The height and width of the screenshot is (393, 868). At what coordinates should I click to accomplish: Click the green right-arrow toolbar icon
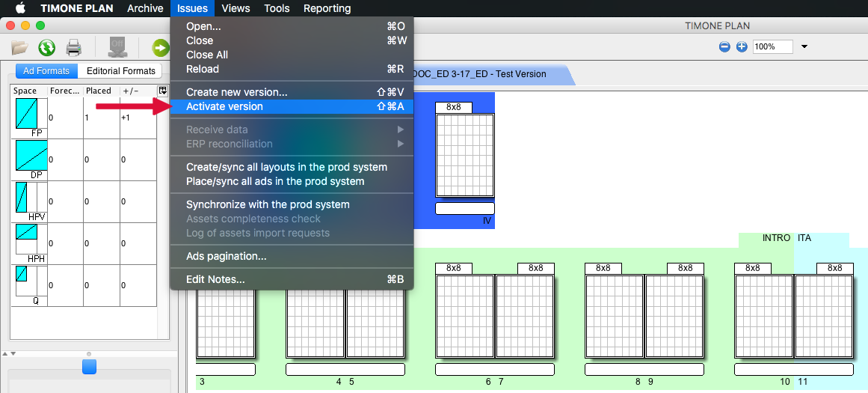click(x=161, y=48)
